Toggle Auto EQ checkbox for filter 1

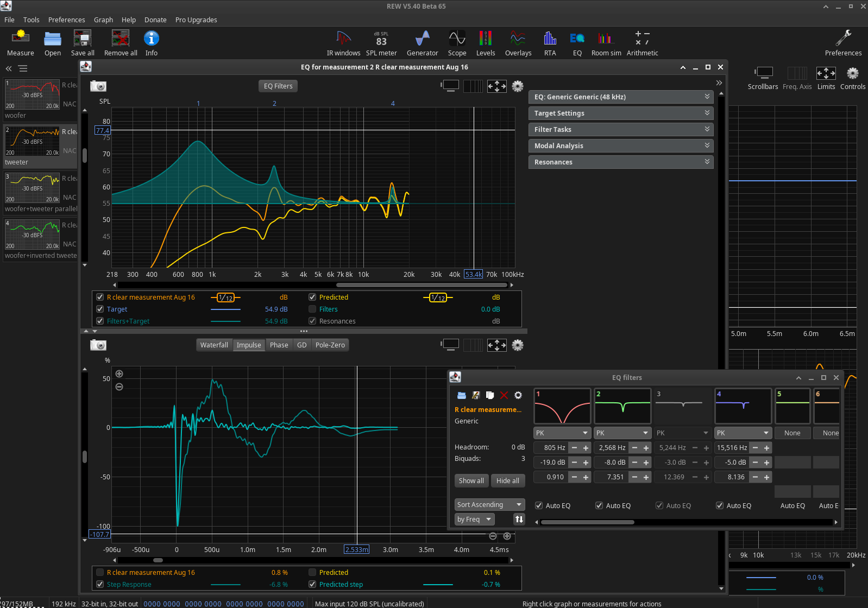click(x=539, y=505)
